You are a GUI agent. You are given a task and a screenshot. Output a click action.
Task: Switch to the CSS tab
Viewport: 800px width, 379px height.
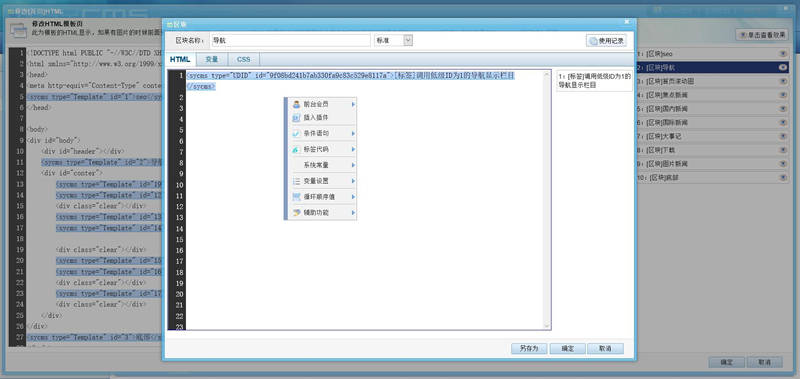tap(243, 60)
